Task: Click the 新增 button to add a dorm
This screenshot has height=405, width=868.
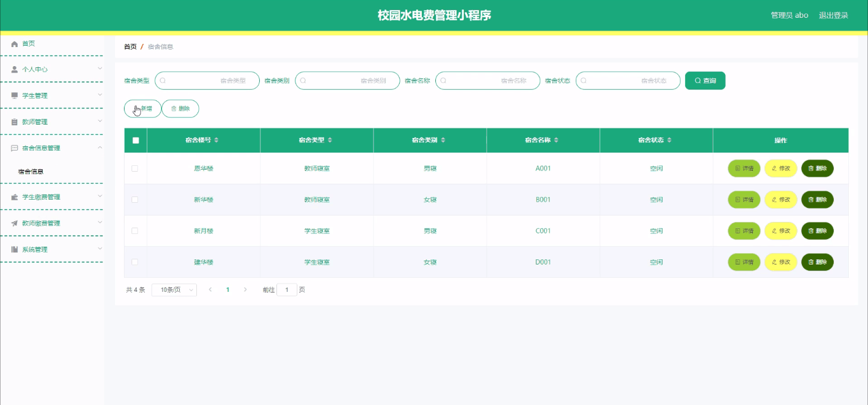Action: [x=142, y=108]
